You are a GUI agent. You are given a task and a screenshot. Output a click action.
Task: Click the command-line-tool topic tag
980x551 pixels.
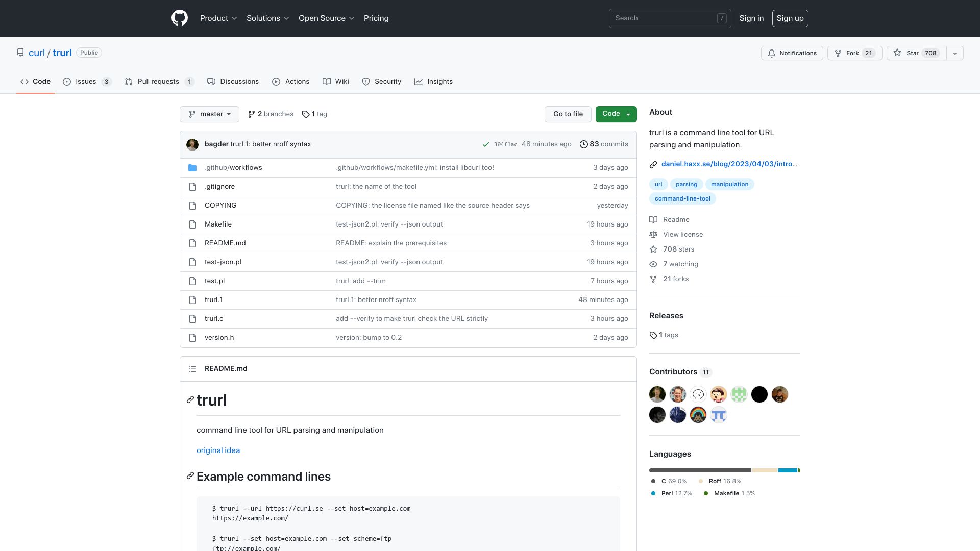[682, 198]
